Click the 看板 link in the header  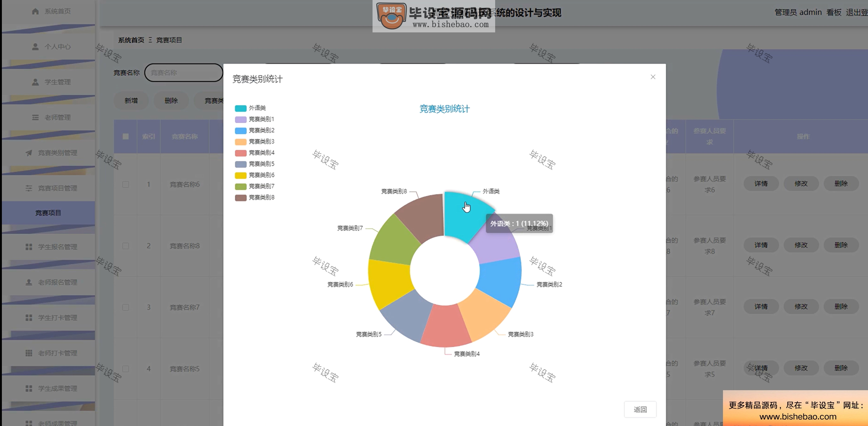834,12
